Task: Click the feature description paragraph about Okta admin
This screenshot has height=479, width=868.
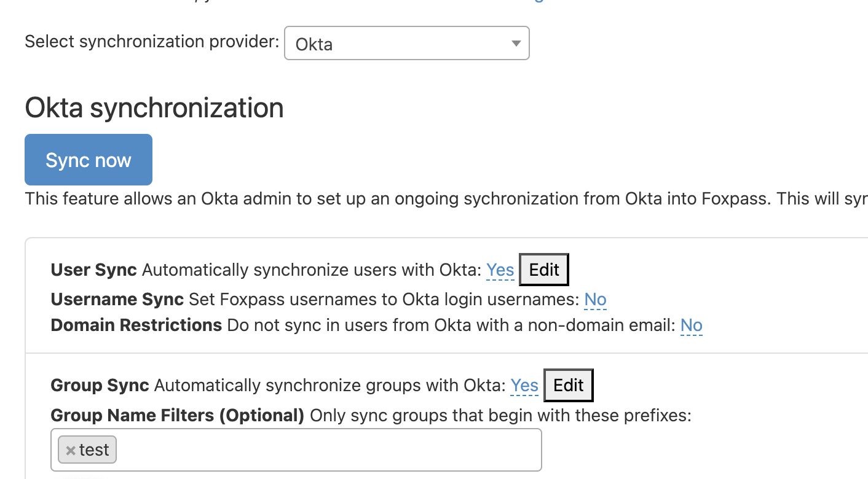Action: [446, 199]
